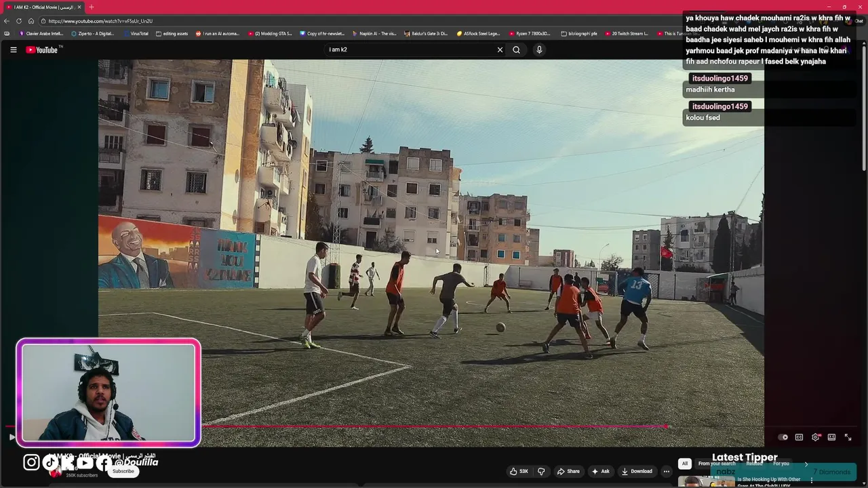Click the site info icon in address bar
This screenshot has height=488, width=868.
(43, 21)
